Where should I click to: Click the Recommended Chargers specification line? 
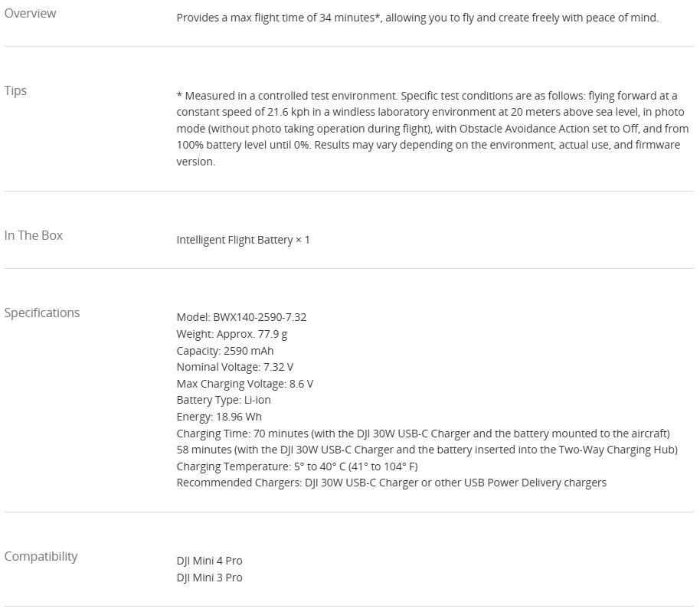pos(391,483)
